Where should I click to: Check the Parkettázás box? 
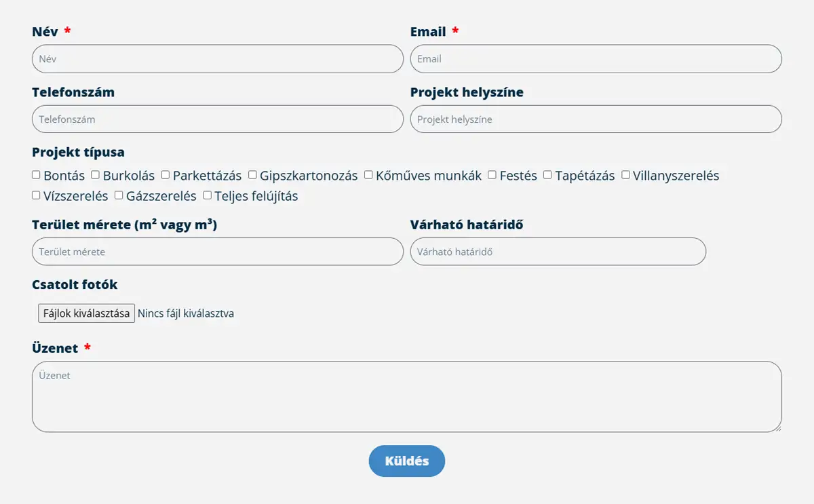pyautogui.click(x=166, y=175)
